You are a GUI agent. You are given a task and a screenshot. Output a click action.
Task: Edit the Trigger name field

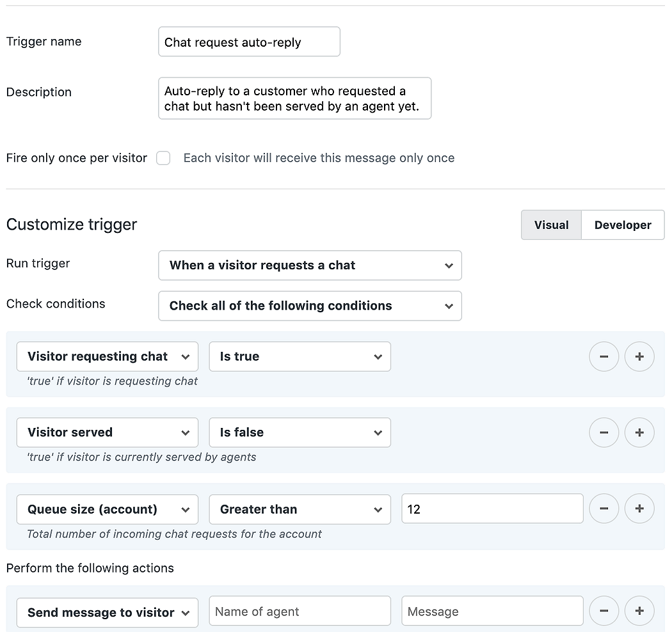(x=248, y=41)
